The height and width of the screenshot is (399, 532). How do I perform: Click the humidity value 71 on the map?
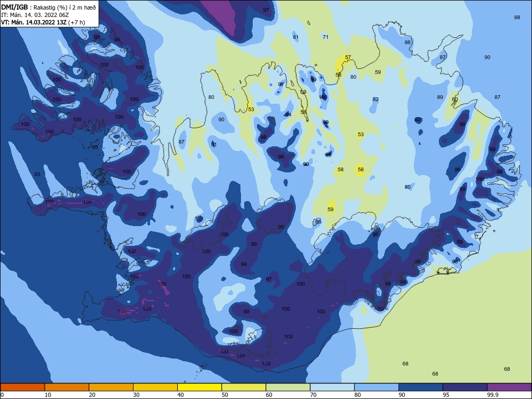tap(326, 37)
